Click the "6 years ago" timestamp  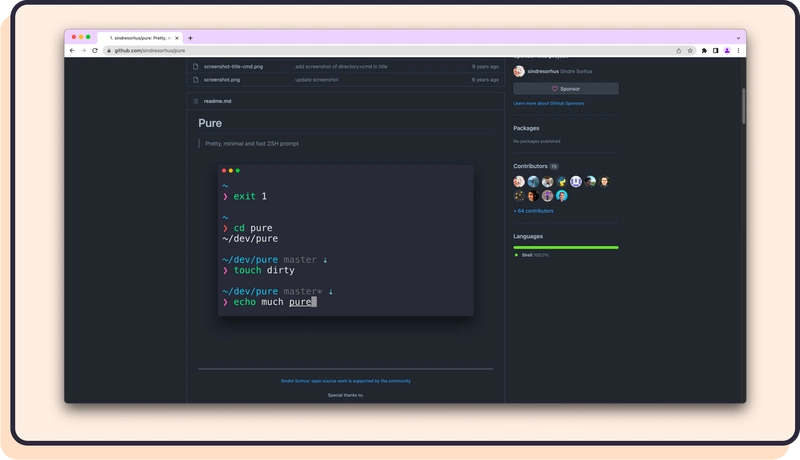485,80
